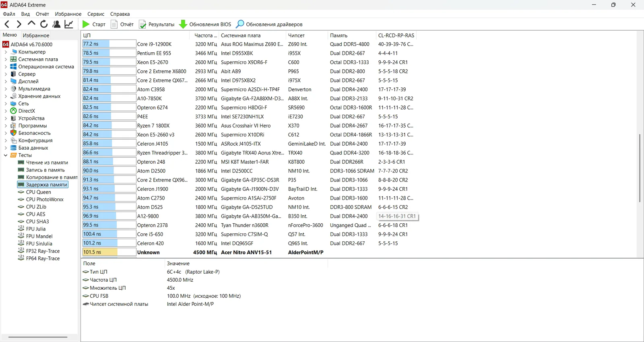Screen dimensions: 644x342
Task: Click the Unknown 101.5 ns result bar
Action: coord(109,252)
